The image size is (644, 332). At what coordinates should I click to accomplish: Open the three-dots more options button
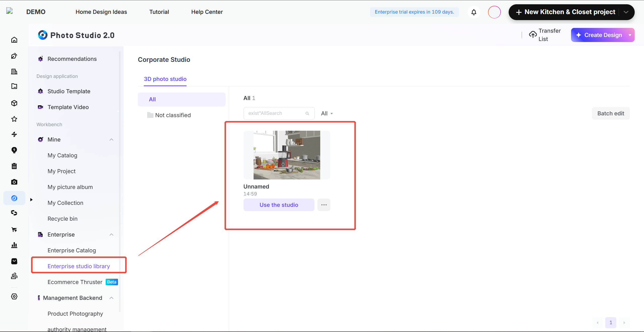pyautogui.click(x=324, y=205)
